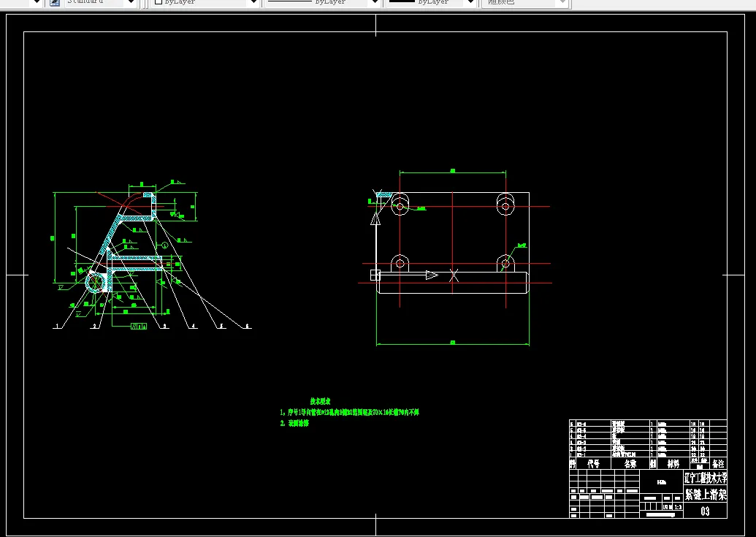
Task: Select the cyan guide tube circle in the section view
Action: [x=96, y=281]
